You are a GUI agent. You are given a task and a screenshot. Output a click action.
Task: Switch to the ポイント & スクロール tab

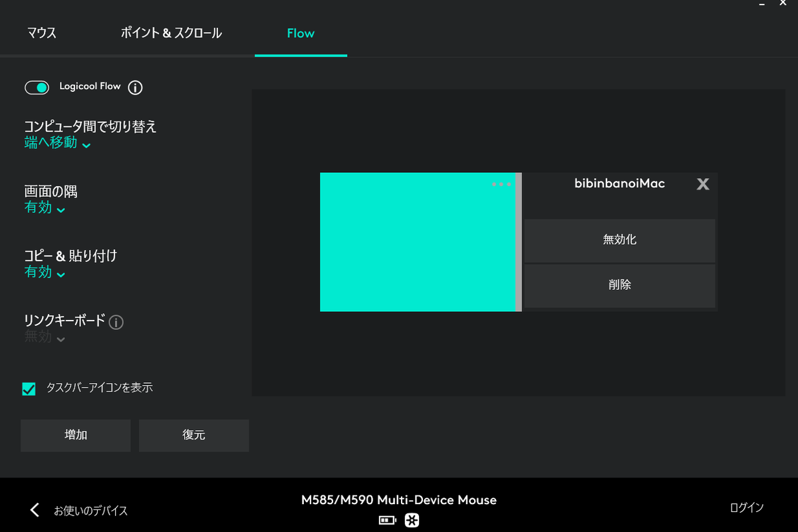(171, 33)
